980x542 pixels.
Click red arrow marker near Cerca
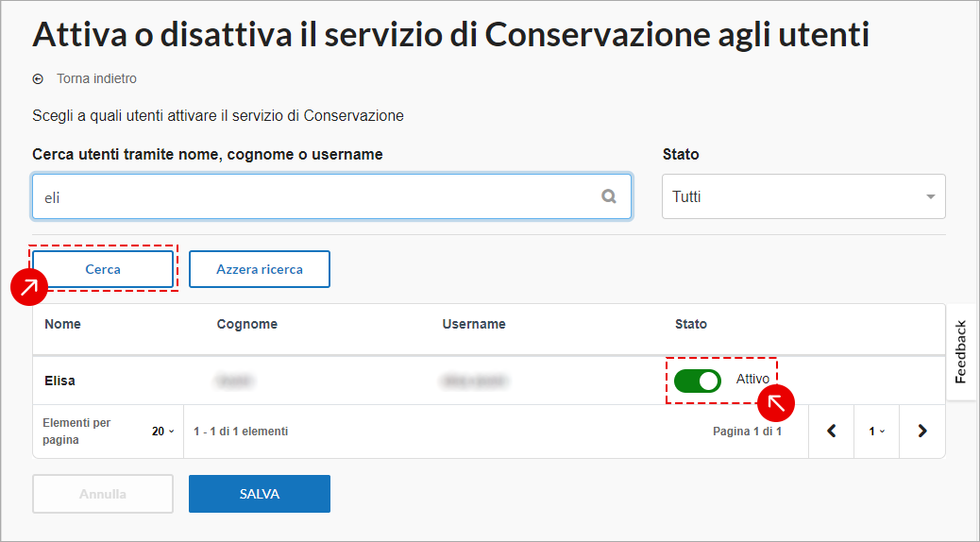point(29,288)
